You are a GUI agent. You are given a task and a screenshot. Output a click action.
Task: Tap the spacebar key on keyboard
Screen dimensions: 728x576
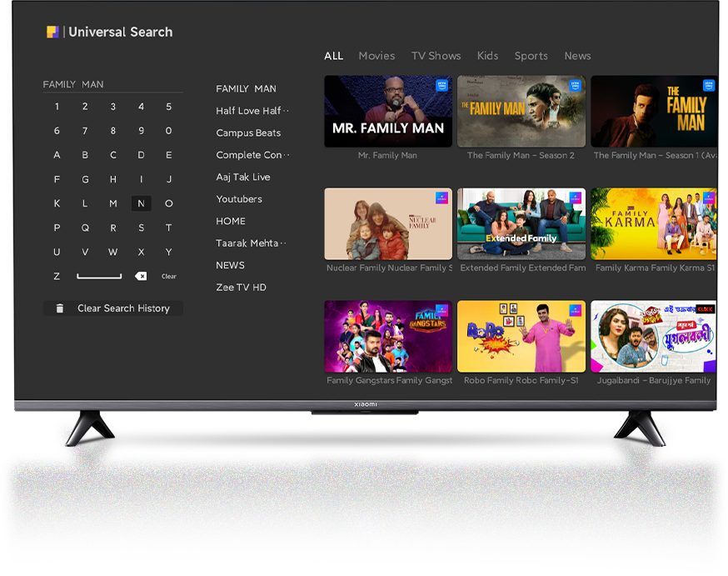99,277
